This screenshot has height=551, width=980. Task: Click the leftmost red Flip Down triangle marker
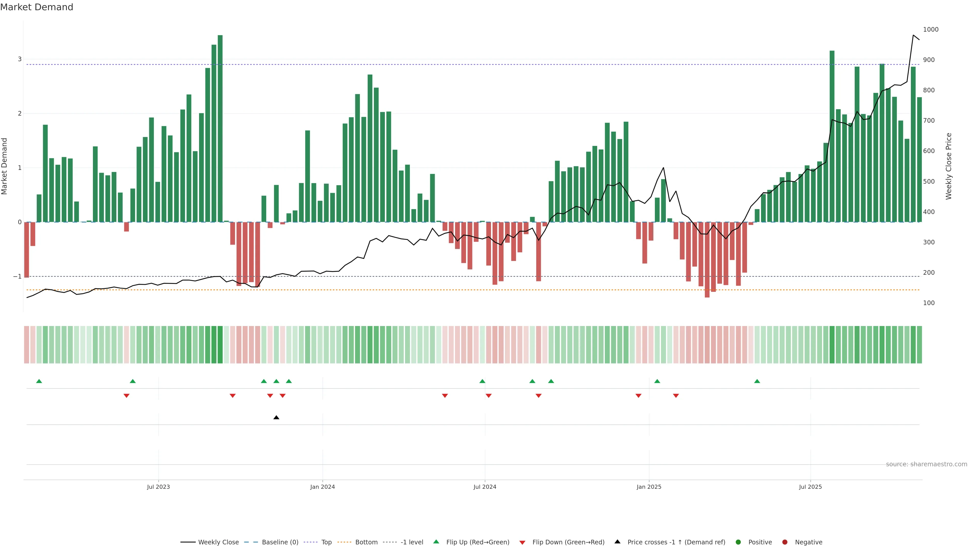coord(126,396)
